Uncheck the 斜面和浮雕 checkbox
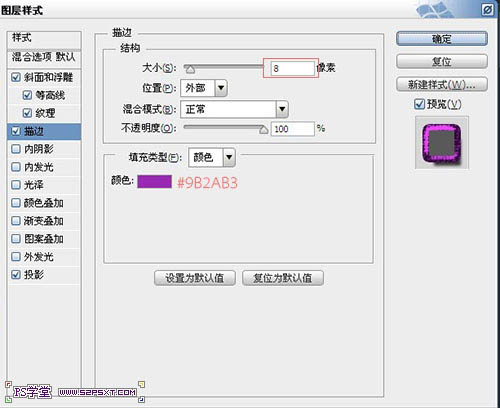This screenshot has width=500, height=408. coord(16,77)
